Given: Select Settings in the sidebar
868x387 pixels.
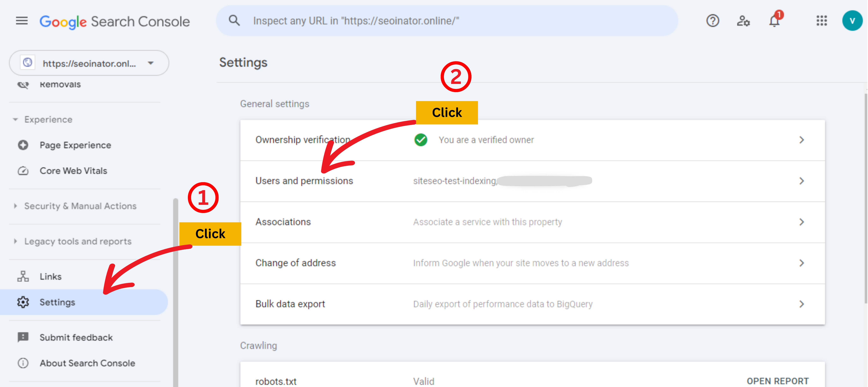Looking at the screenshot, I should click(84, 302).
